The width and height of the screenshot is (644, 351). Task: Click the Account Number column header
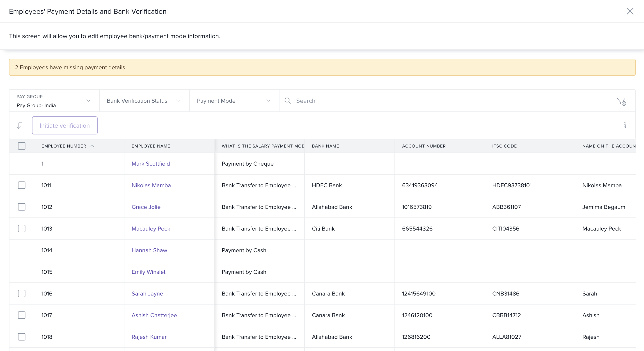tap(424, 146)
